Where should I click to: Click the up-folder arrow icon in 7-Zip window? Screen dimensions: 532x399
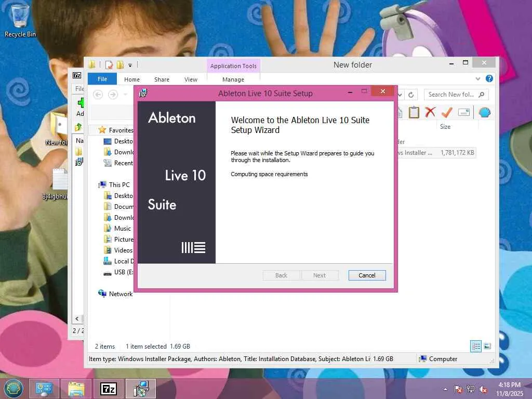(78, 127)
